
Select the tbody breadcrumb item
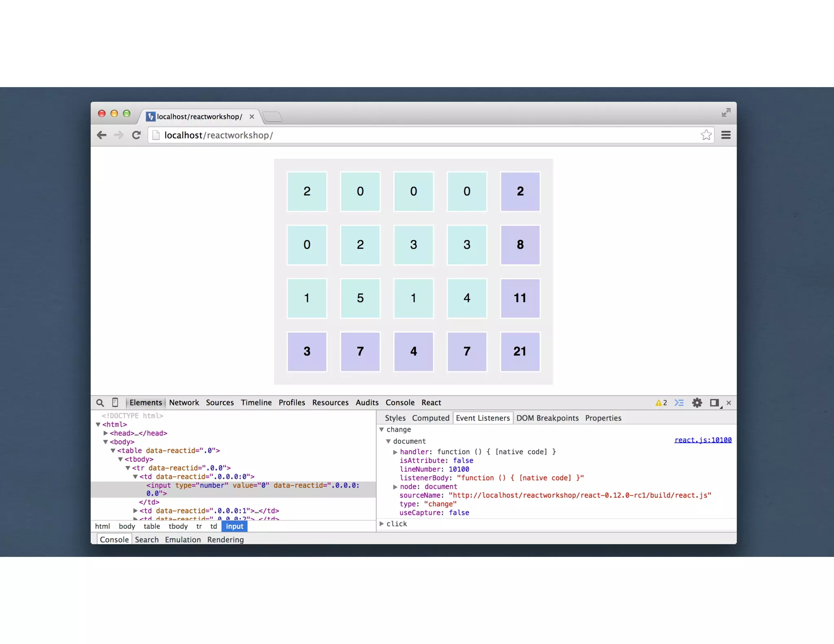coord(178,526)
